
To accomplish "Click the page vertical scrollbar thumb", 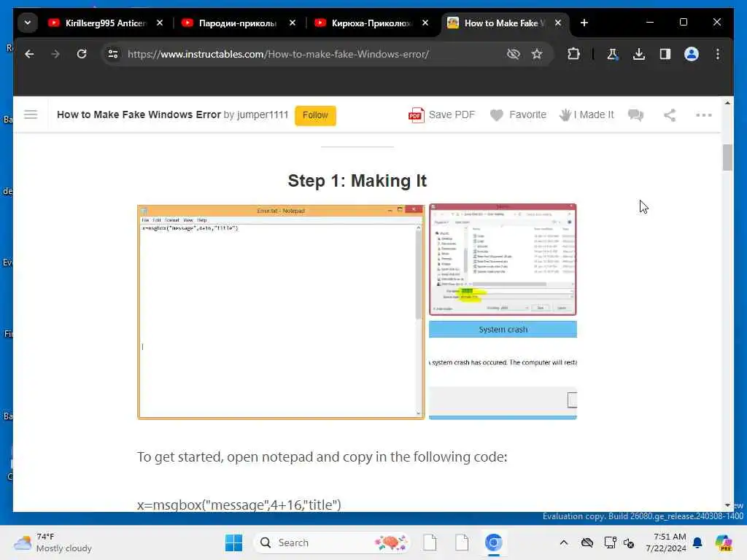I will [727, 157].
